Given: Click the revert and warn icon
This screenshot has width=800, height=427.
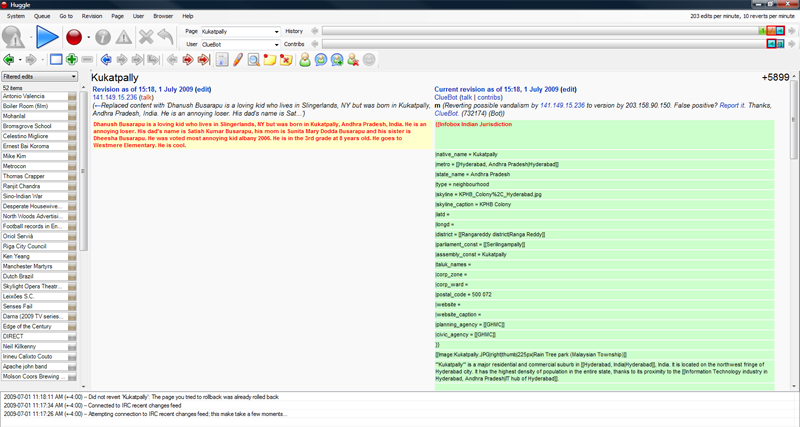Looking at the screenshot, I should (13, 37).
